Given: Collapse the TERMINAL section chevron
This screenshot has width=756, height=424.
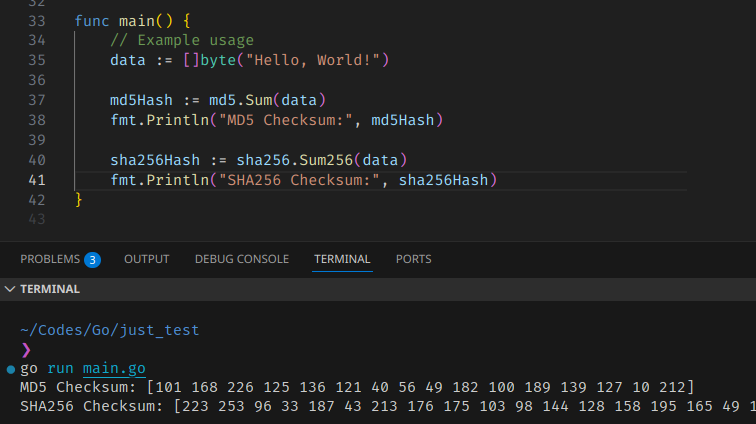Looking at the screenshot, I should [x=10, y=289].
